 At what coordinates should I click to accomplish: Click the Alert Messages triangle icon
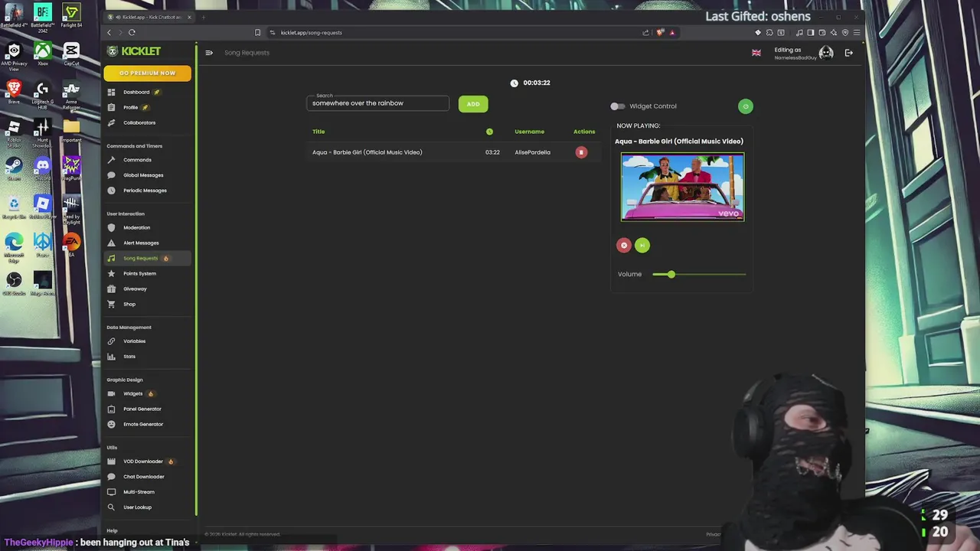click(111, 243)
